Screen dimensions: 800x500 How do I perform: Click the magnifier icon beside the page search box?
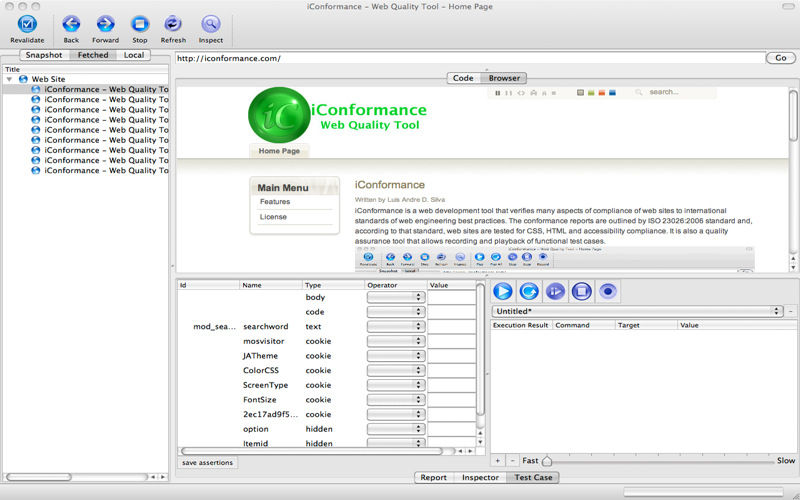tap(638, 92)
